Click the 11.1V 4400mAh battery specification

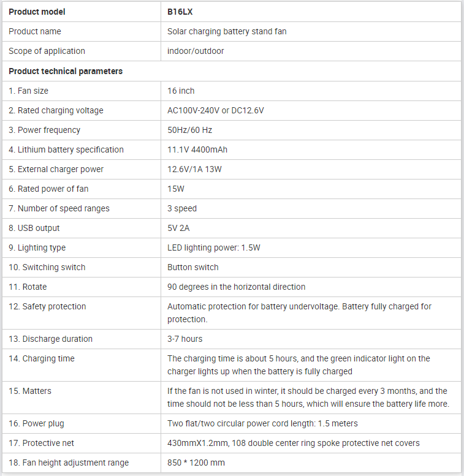[197, 149]
